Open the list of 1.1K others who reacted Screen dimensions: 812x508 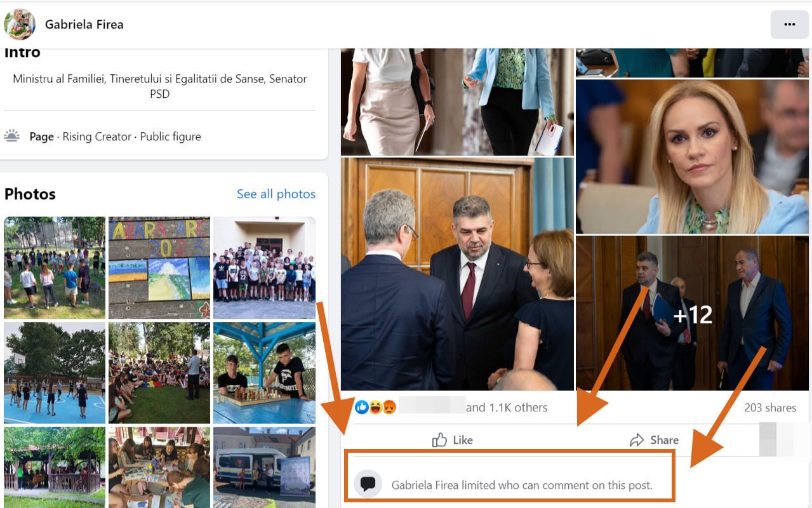click(x=507, y=408)
